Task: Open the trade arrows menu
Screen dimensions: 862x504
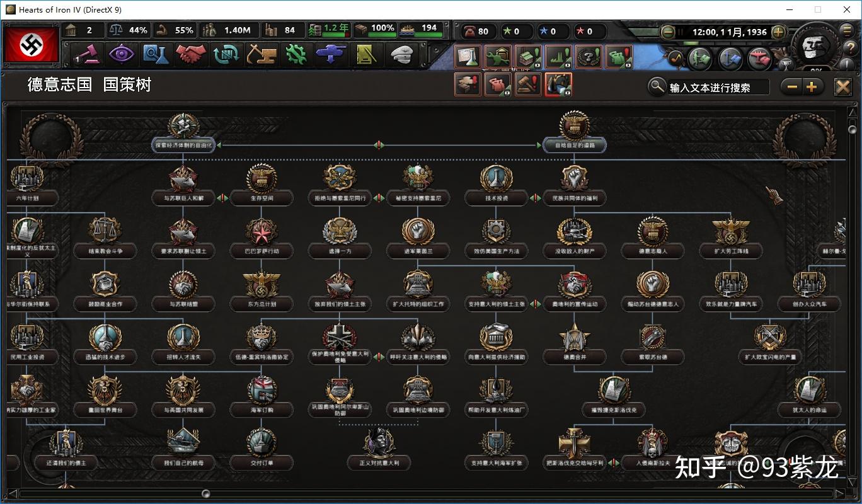Action: pyautogui.click(x=226, y=55)
